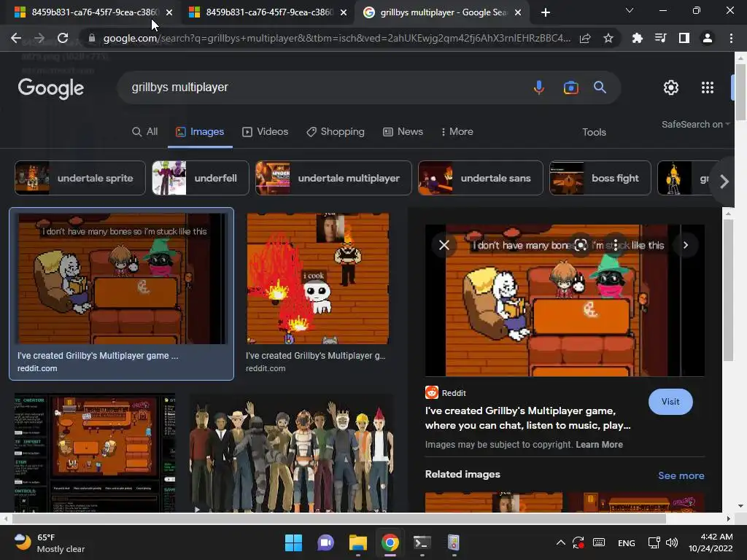Switch to the News tab
This screenshot has height=560, width=747.
tap(403, 132)
